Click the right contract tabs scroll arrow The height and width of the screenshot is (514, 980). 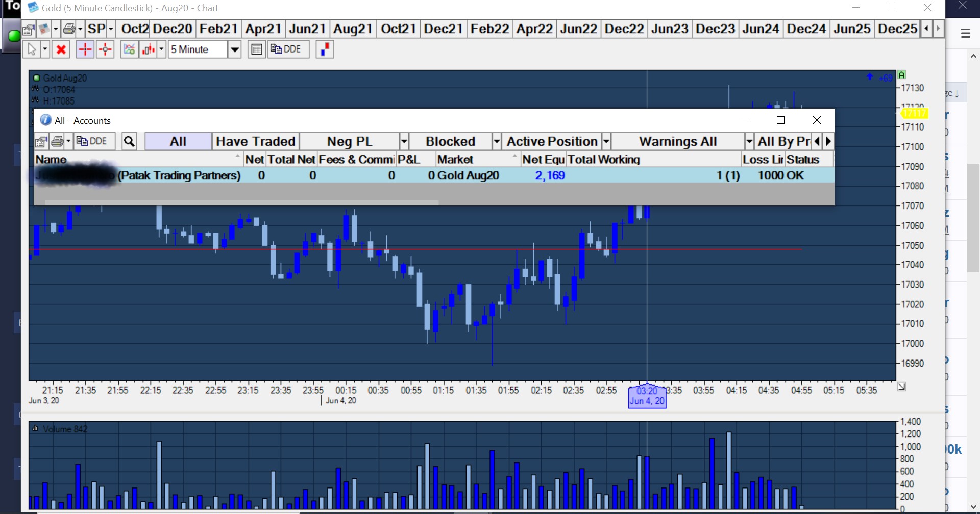tap(938, 29)
